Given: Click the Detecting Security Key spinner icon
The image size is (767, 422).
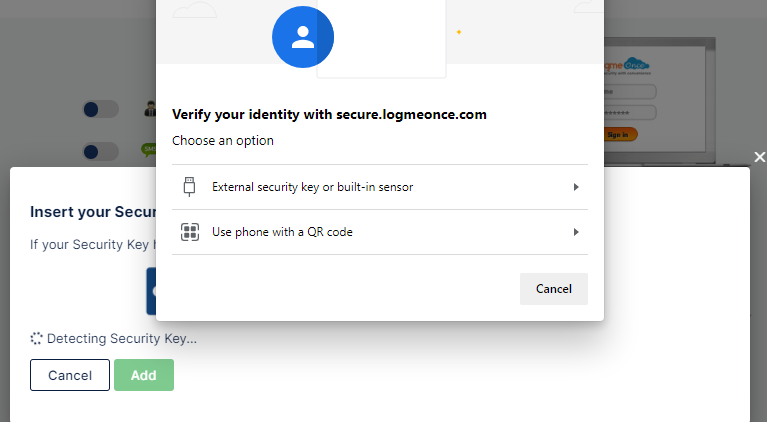Looking at the screenshot, I should click(x=36, y=338).
